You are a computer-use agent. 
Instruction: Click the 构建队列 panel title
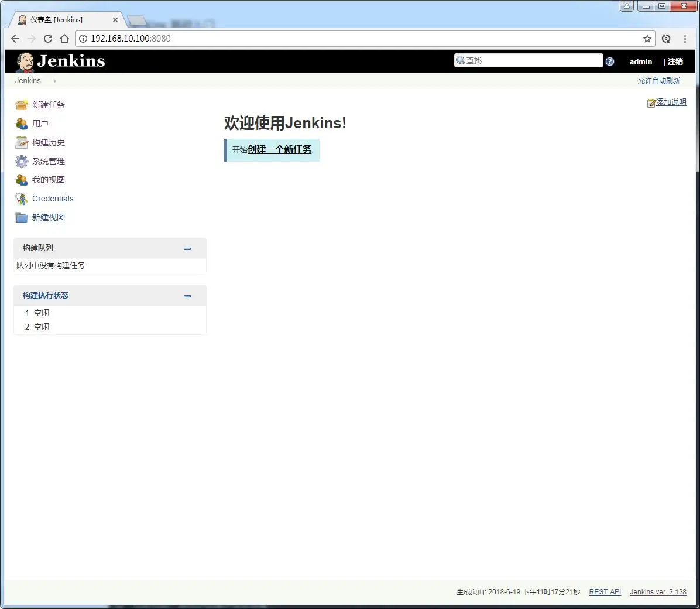(38, 248)
